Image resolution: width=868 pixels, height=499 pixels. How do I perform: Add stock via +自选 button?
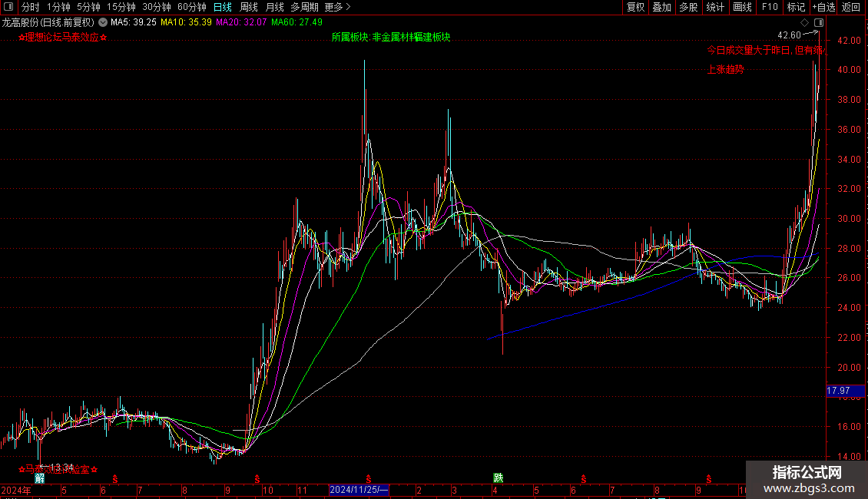click(823, 7)
